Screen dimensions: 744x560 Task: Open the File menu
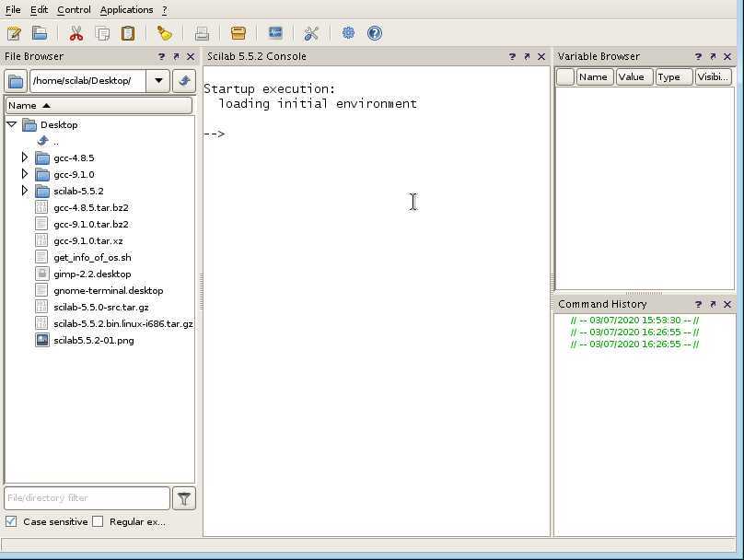tap(13, 10)
